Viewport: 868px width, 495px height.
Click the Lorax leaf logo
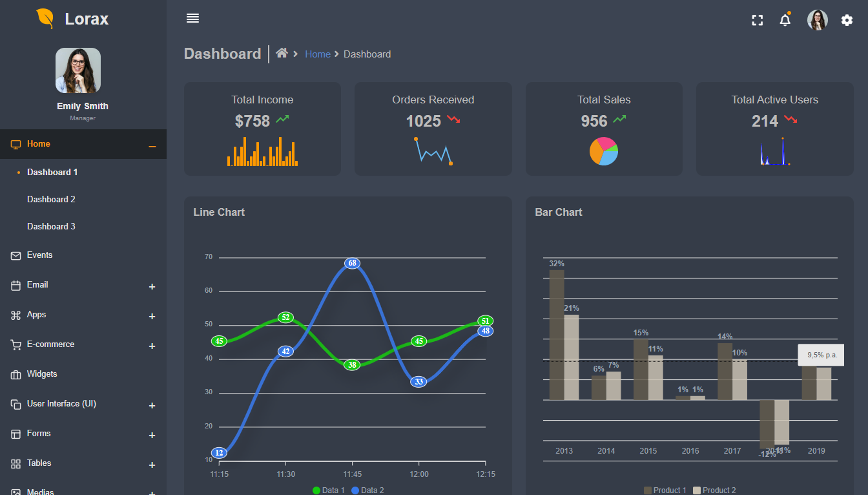point(45,19)
